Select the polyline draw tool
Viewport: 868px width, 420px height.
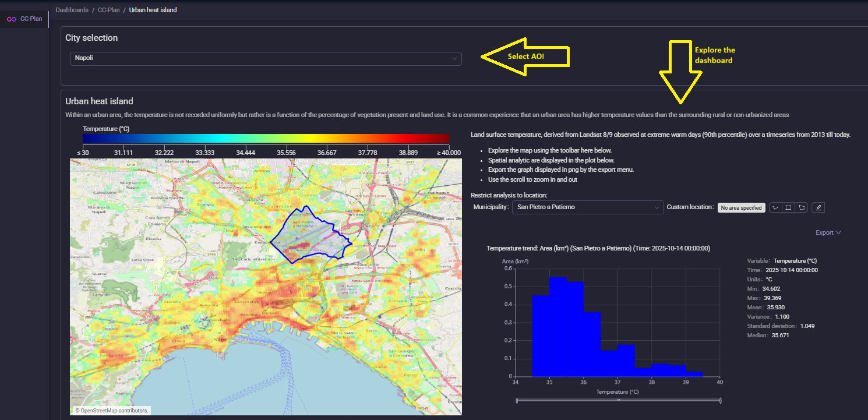[775, 207]
